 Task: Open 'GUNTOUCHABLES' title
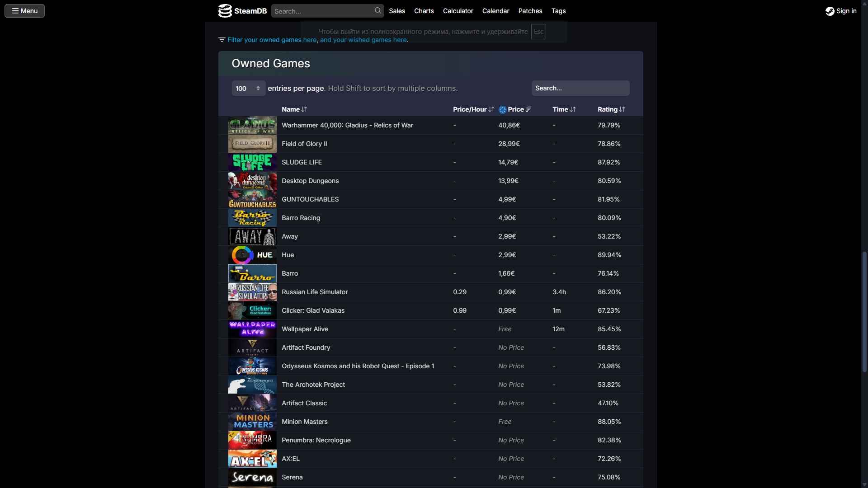310,199
